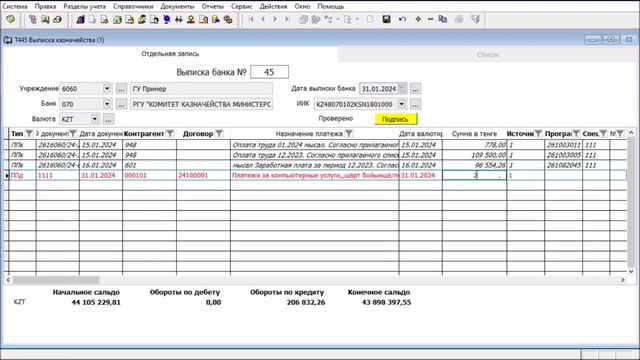Click the table's vertical scroll down arrow
Viewport: 640px width, 360px height.
pyautogui.click(x=631, y=271)
